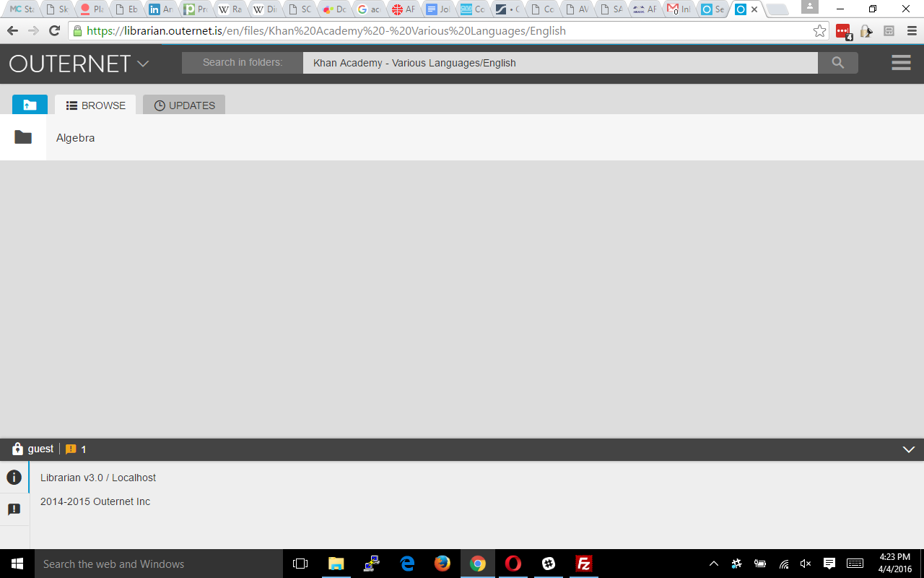Viewport: 924px width, 578px height.
Task: Open the Chrome menu button
Action: [x=912, y=31]
